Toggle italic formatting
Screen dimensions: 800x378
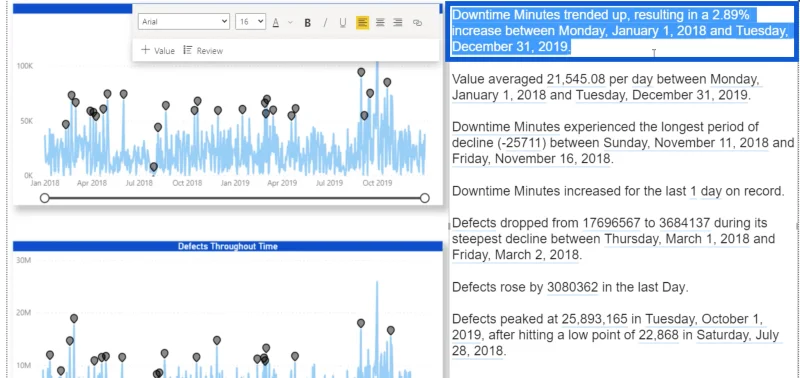click(x=325, y=22)
